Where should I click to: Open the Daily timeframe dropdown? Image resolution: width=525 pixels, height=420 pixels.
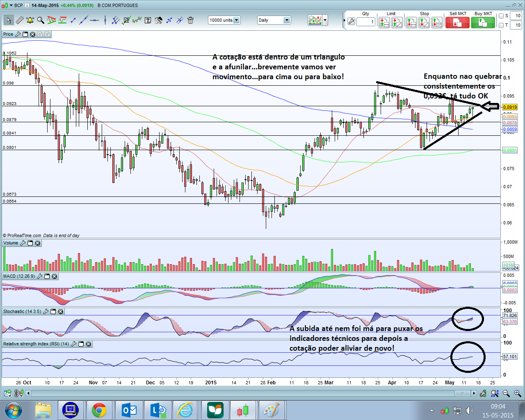287,20
